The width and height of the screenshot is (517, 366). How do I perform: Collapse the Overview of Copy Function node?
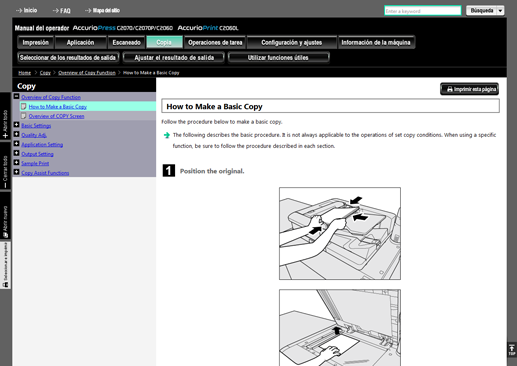click(x=16, y=96)
